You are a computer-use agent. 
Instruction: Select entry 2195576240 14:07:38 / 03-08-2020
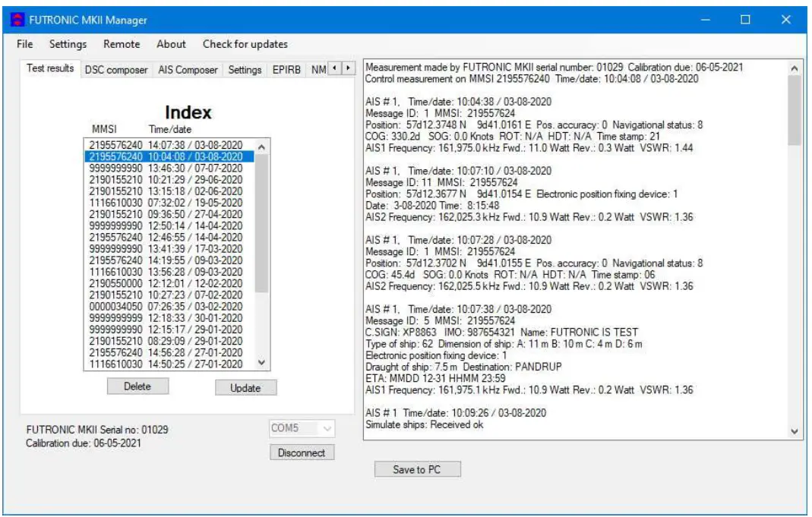[166, 145]
